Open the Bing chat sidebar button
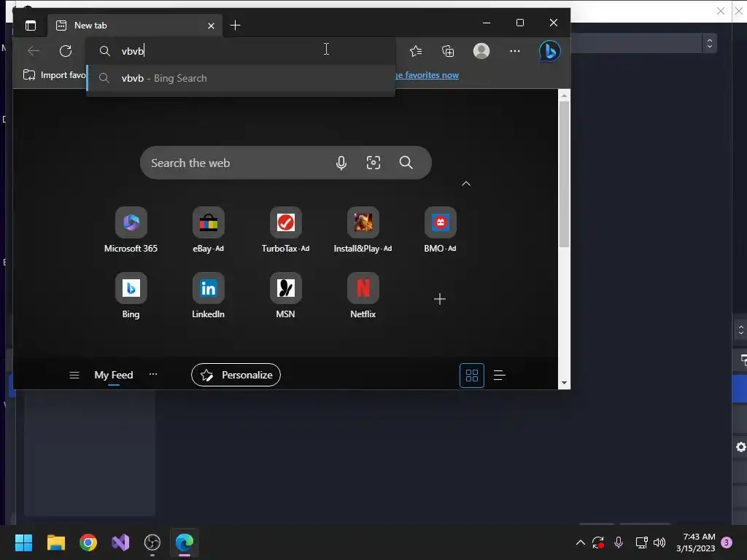This screenshot has width=747, height=560. pyautogui.click(x=549, y=51)
